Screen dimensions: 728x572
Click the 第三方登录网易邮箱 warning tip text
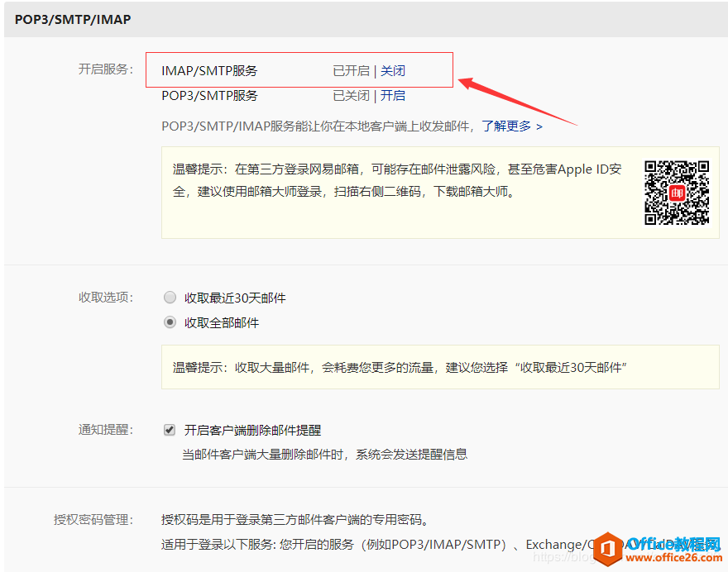coord(397,180)
